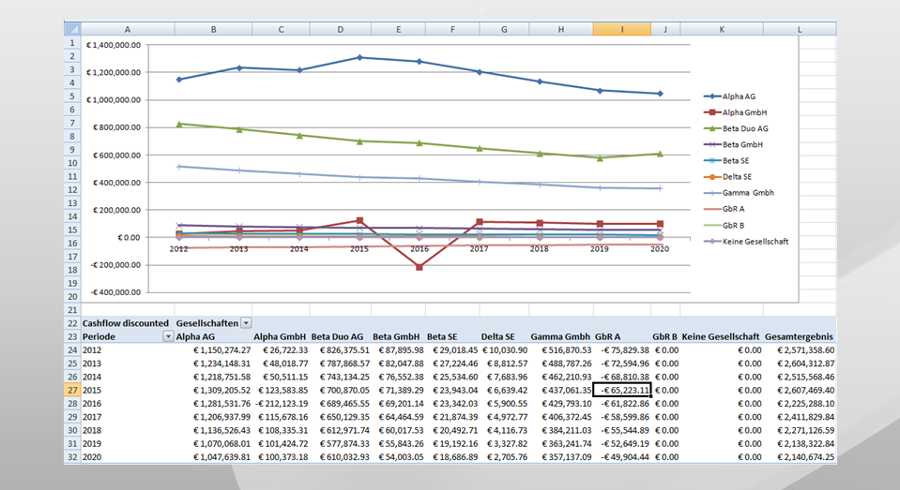The height and width of the screenshot is (490, 900).
Task: Select row 32 header
Action: (x=72, y=457)
